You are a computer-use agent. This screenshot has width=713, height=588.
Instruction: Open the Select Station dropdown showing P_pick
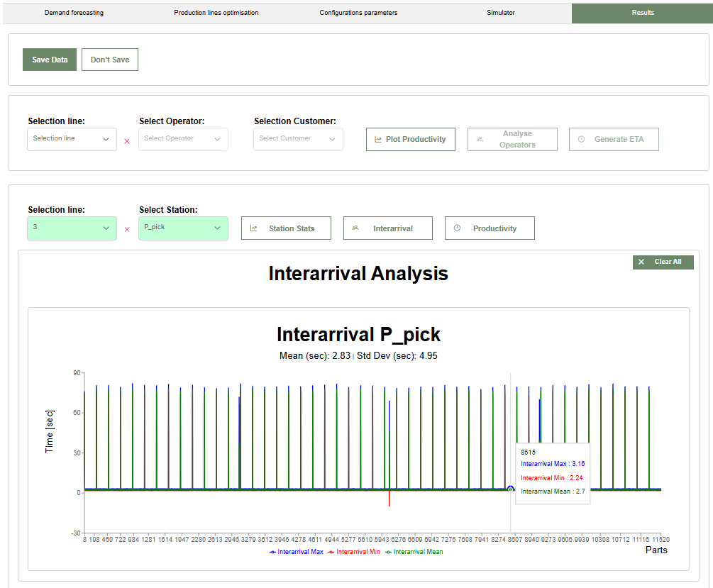(x=183, y=228)
